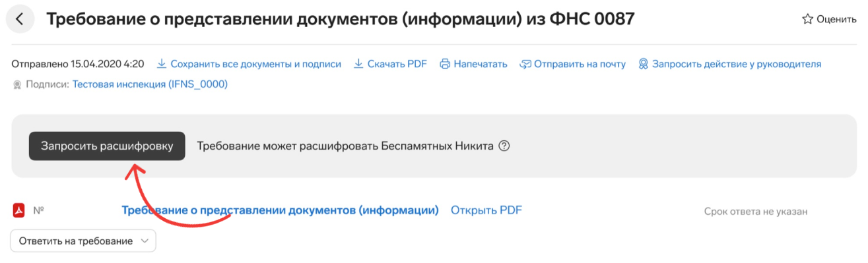868x263 pixels.
Task: Click the download icon before Сохранить все документы
Action: [x=162, y=64]
